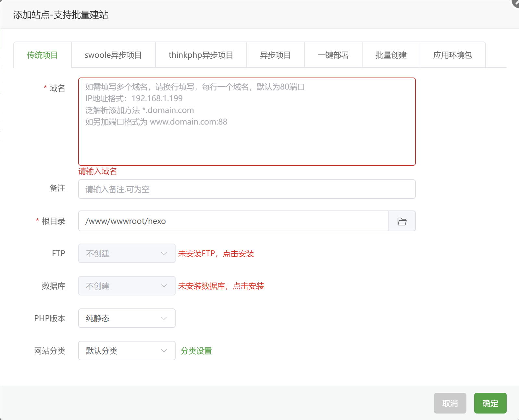Click 未安装数据库，点击安装 link
The image size is (519, 420).
pos(221,286)
